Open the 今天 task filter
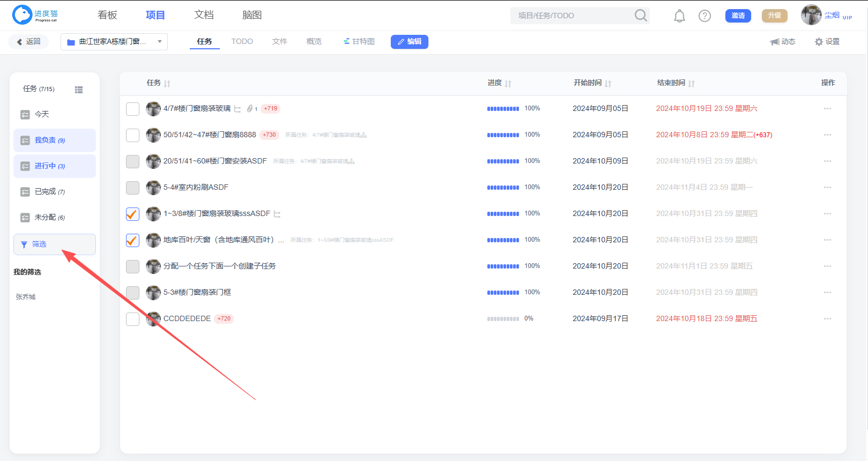The image size is (868, 461). (55, 114)
